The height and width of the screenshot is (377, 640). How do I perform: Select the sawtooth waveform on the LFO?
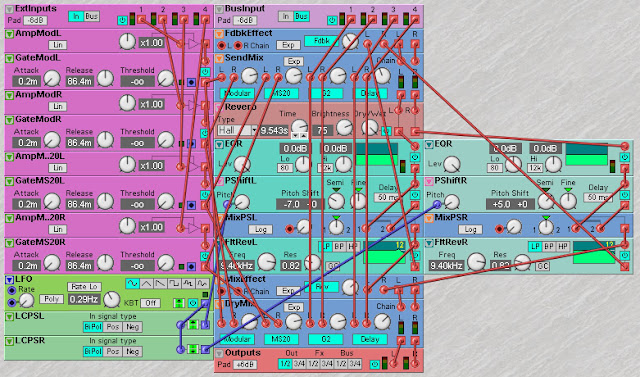coord(160,283)
